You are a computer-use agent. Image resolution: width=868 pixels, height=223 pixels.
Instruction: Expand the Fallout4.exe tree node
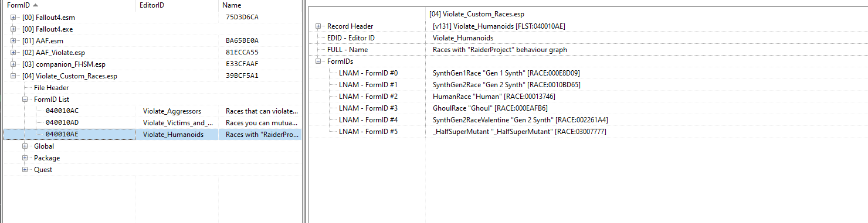[13, 29]
